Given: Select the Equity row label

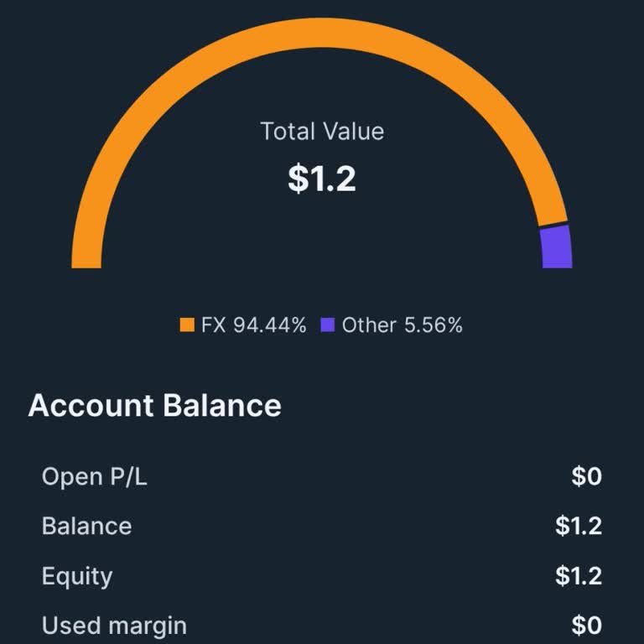Looking at the screenshot, I should tap(77, 576).
